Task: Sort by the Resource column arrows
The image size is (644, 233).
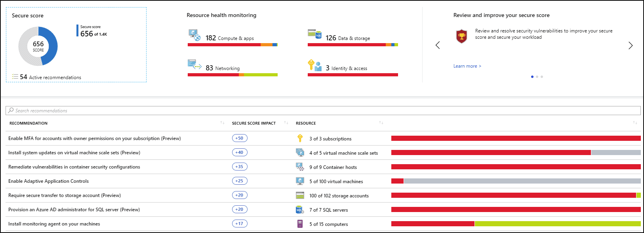Action: (x=381, y=123)
